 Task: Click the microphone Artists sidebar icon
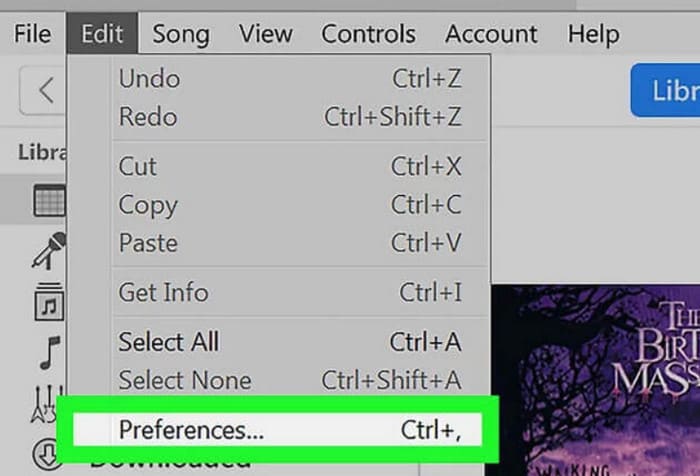point(48,250)
